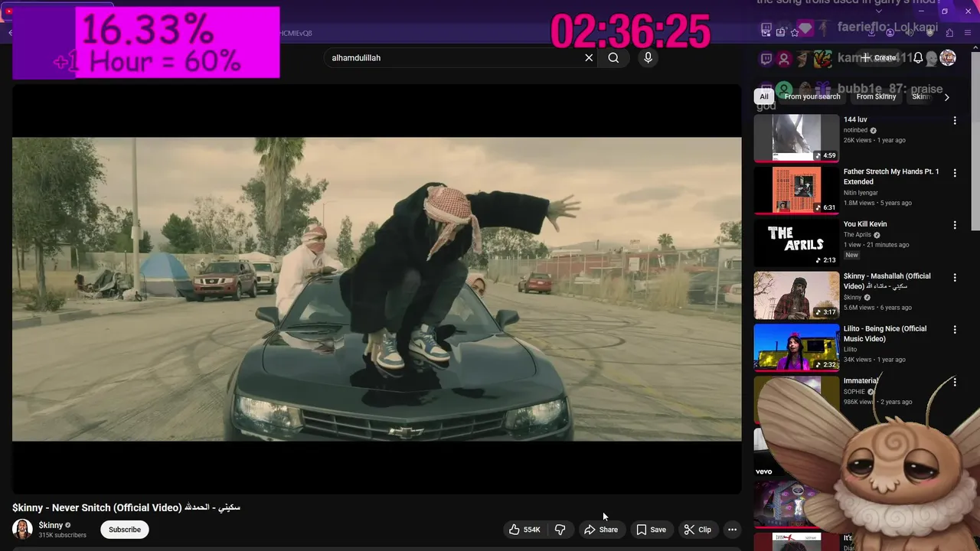Open the browser extensions puzzle icon
Image resolution: width=980 pixels, height=551 pixels.
point(949,32)
